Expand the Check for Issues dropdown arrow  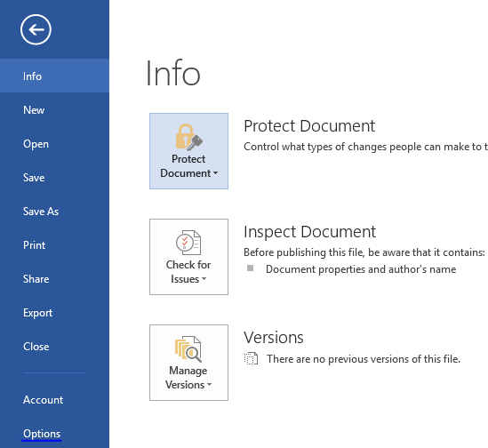(204, 278)
